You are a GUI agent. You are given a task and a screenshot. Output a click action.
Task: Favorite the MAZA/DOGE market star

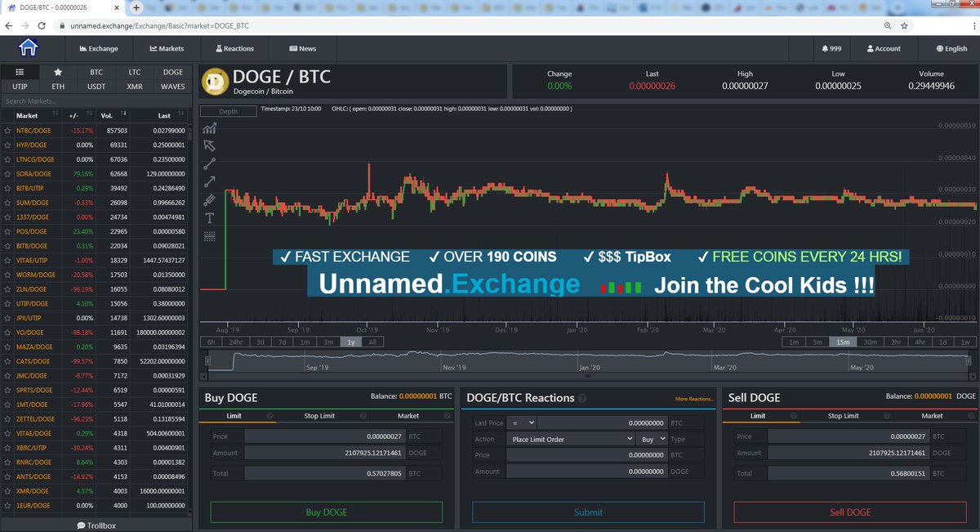(7, 346)
